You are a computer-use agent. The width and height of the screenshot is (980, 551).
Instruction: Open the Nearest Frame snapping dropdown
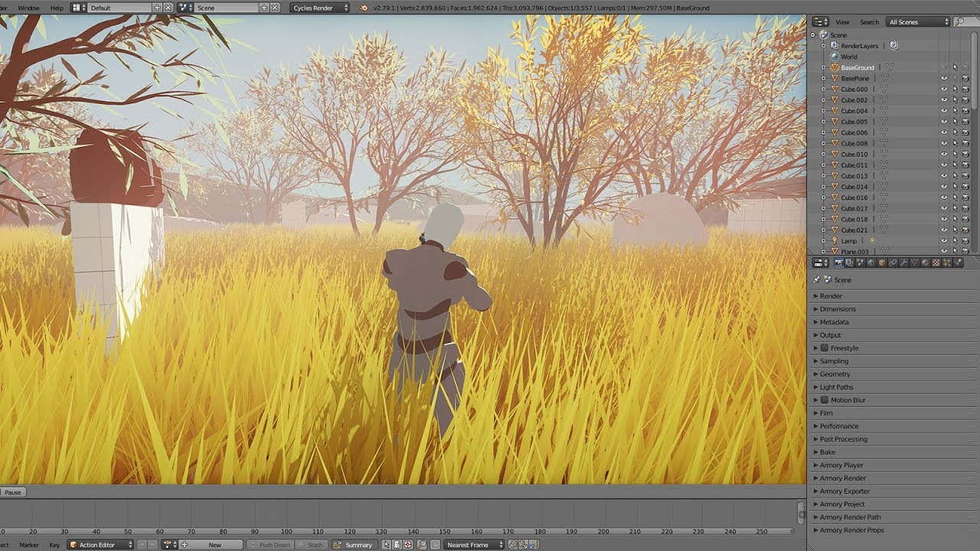[474, 545]
